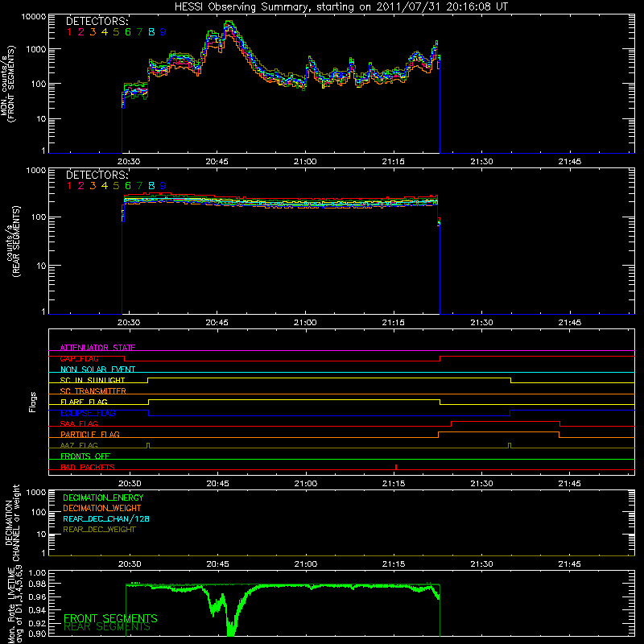Click the ATTENUATOR_STATE flag label
644x644 pixels.
97,348
